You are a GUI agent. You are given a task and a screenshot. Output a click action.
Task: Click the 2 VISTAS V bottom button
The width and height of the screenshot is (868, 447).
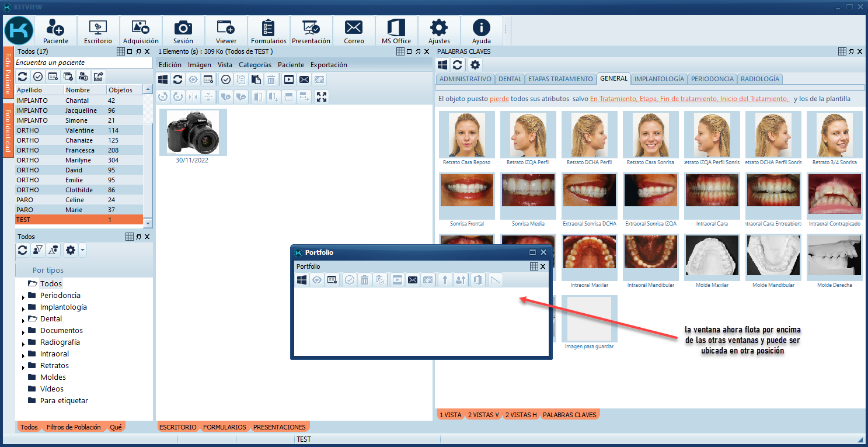[483, 415]
